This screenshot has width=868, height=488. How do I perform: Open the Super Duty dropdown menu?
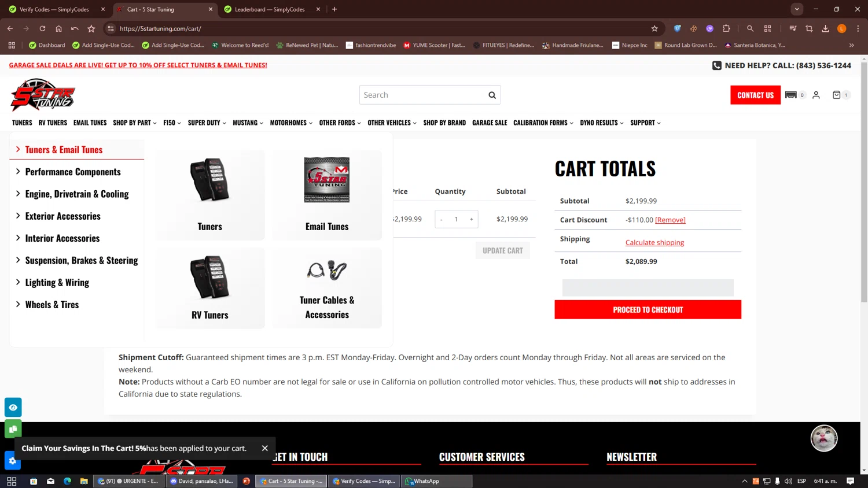tap(207, 123)
